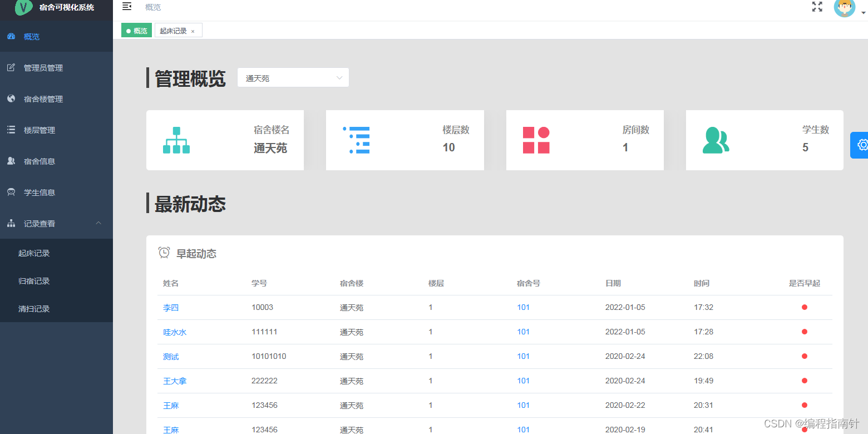Click student number 10101010
Image resolution: width=868 pixels, height=434 pixels.
point(269,356)
